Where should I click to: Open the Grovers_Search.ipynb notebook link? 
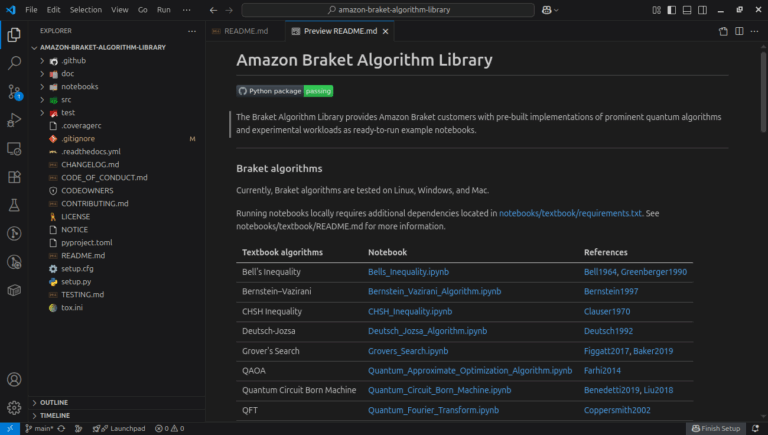pos(408,351)
